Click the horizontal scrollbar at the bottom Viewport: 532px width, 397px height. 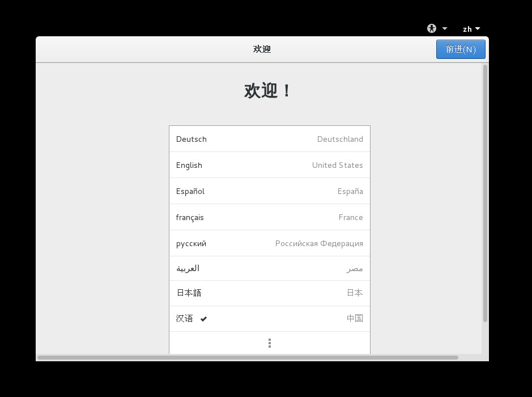[x=248, y=357]
